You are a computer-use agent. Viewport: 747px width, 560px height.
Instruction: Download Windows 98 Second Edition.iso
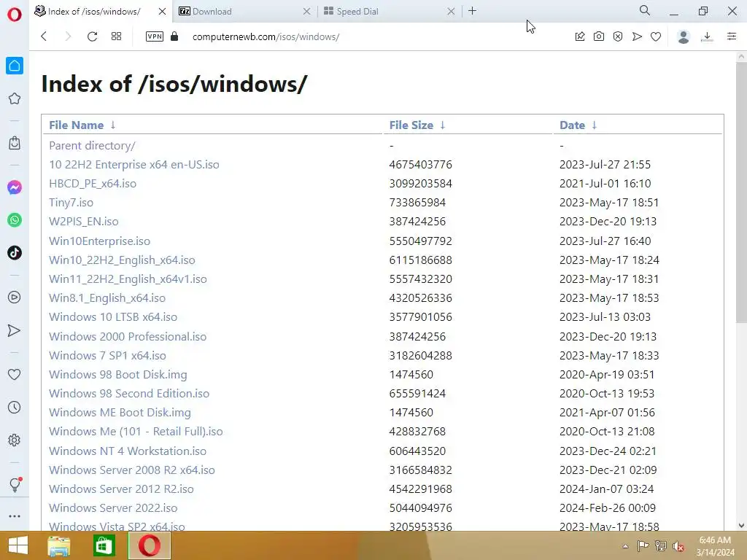coord(129,394)
